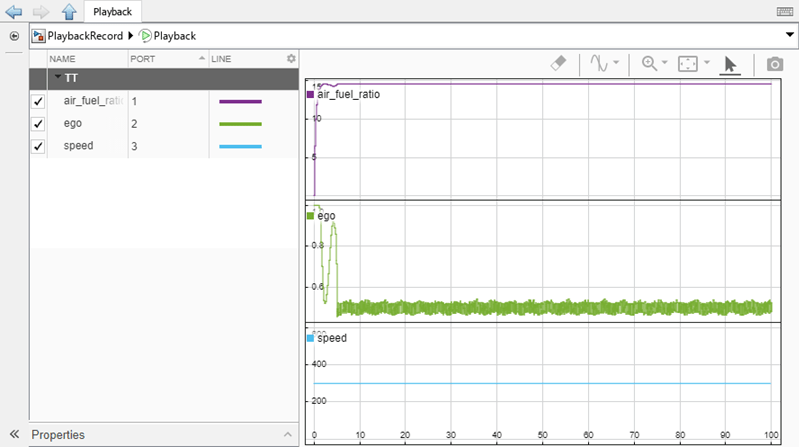The image size is (799, 447).
Task: Click the purple air_fuel_ratio line swatch
Action: pyautogui.click(x=240, y=102)
